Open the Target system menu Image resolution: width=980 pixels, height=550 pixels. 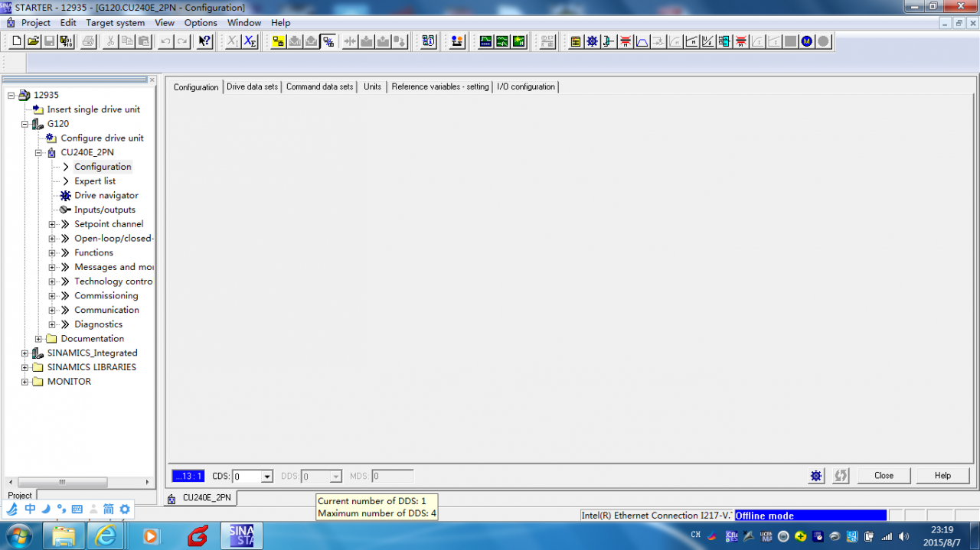coord(115,23)
